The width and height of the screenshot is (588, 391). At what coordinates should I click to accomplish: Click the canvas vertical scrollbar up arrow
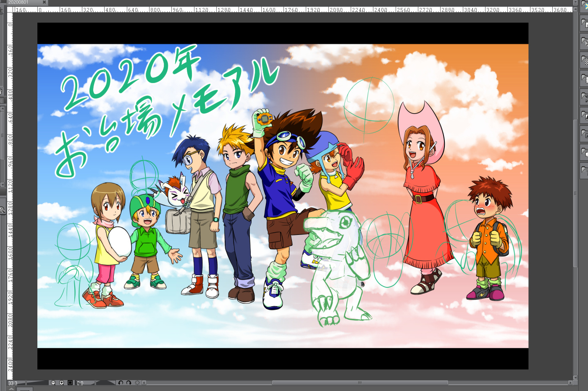point(575,9)
